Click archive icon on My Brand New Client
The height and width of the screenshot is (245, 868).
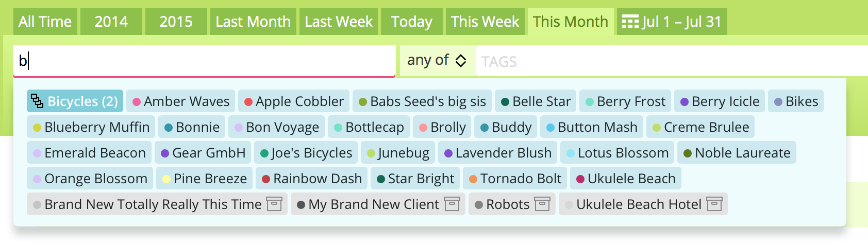(x=452, y=204)
